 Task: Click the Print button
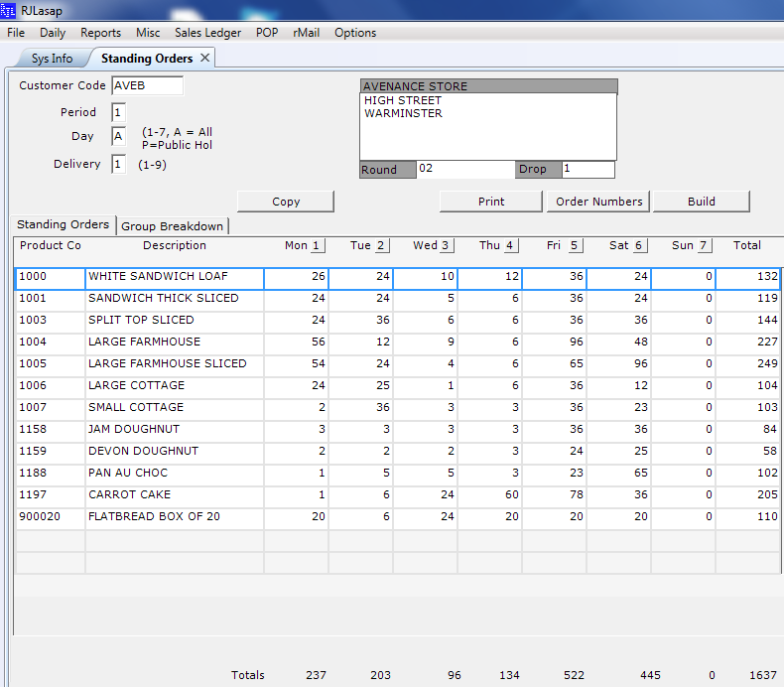pyautogui.click(x=491, y=202)
